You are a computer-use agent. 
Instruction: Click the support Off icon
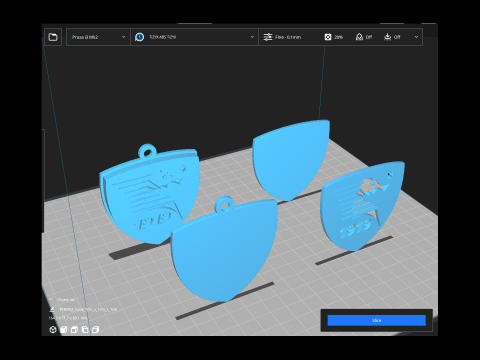pos(359,37)
